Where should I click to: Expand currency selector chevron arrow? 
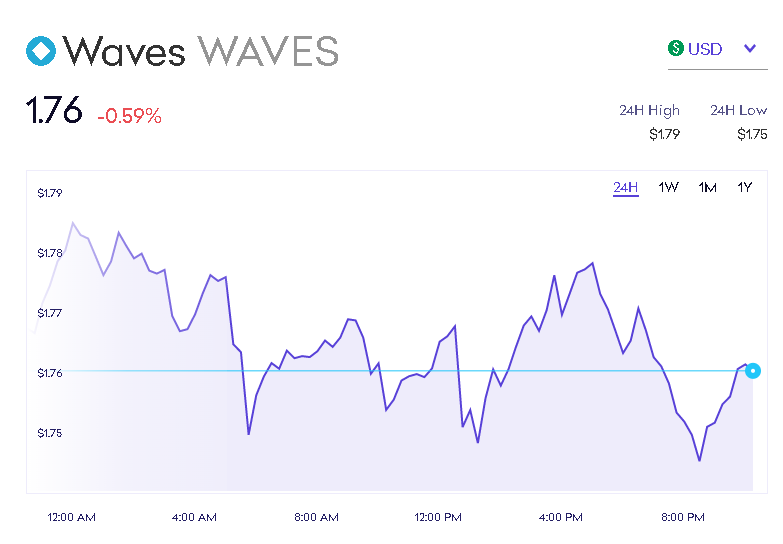pos(751,48)
